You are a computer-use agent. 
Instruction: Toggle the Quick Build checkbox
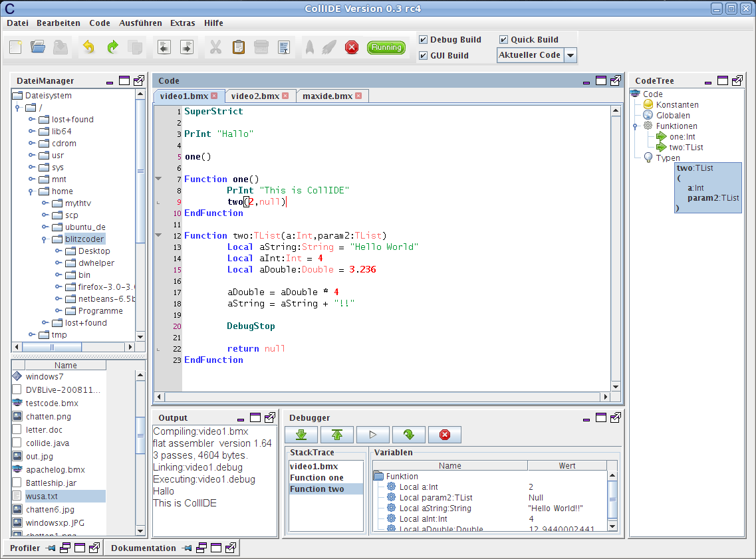click(x=503, y=39)
